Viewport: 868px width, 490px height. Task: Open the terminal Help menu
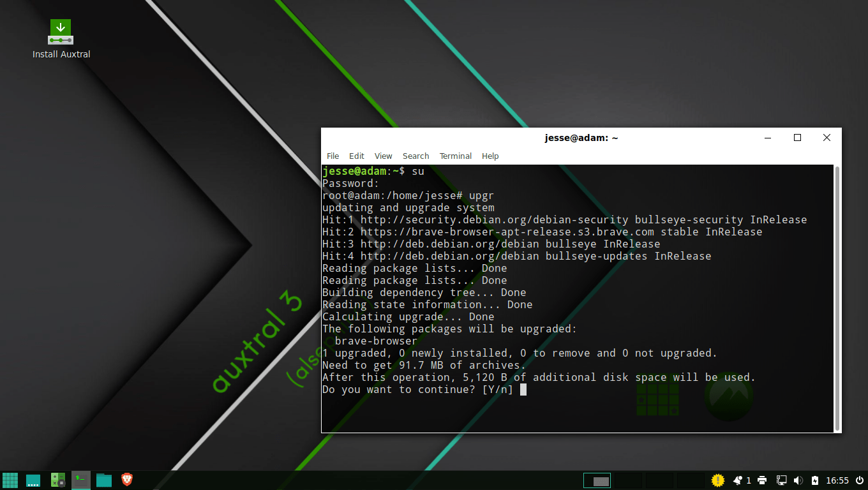[x=490, y=156]
